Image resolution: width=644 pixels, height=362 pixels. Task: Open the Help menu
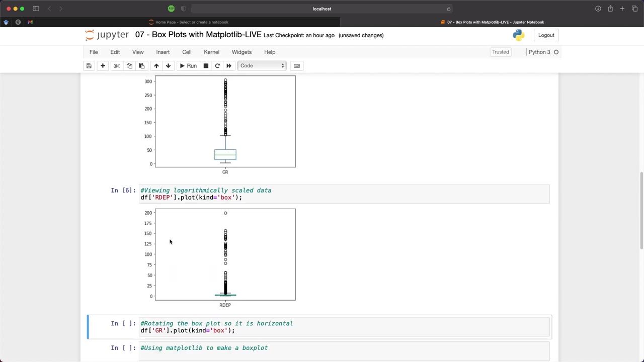pos(270,52)
